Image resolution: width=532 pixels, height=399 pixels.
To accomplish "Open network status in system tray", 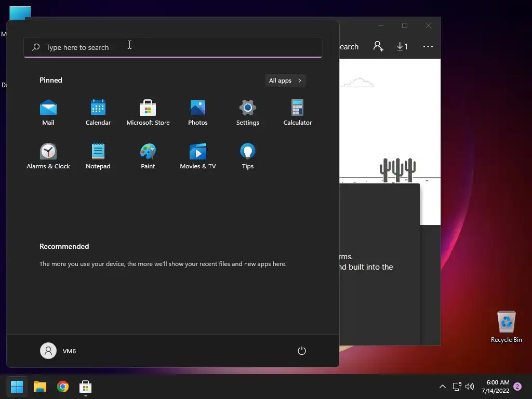I will click(x=457, y=387).
